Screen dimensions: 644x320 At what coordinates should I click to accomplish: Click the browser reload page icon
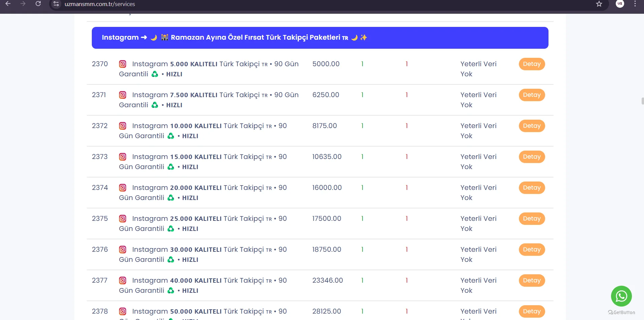pos(38,4)
